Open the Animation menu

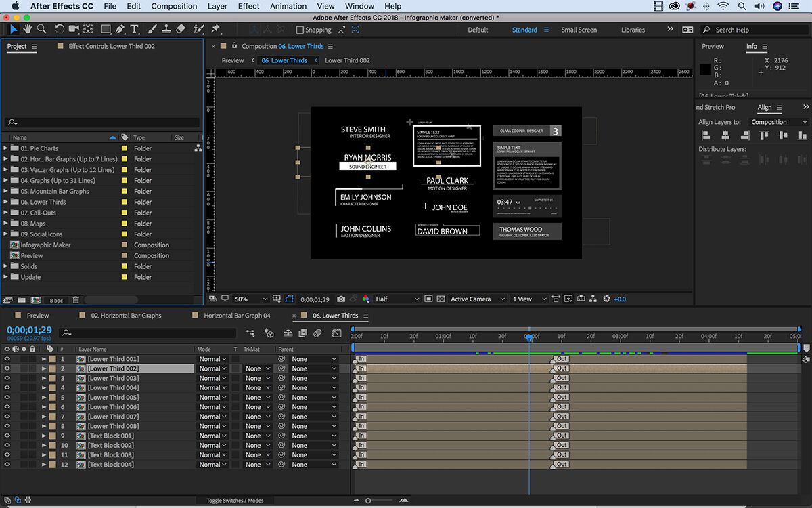tap(288, 6)
